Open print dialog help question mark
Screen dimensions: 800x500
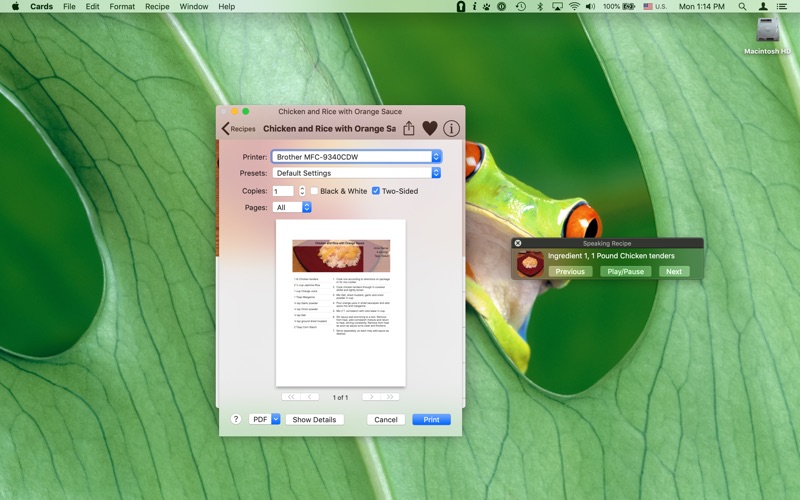[x=235, y=419]
